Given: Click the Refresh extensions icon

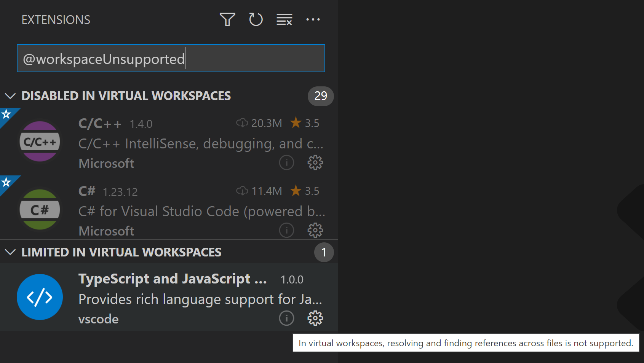Looking at the screenshot, I should pos(256,19).
